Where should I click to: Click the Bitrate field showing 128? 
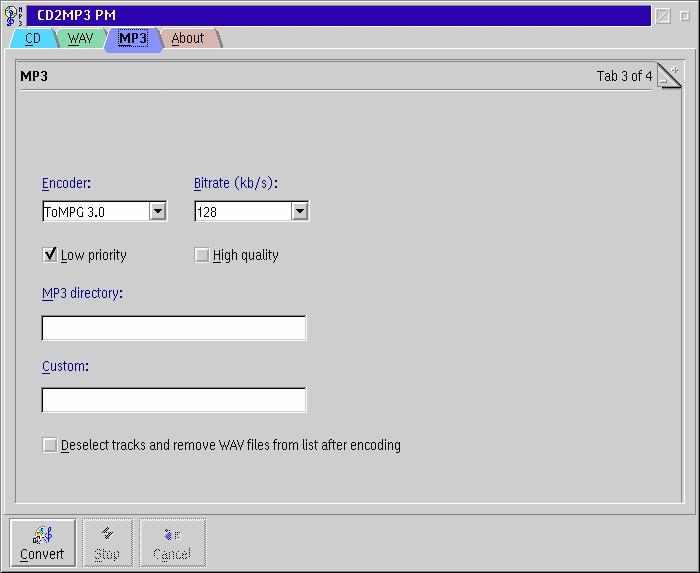(x=243, y=212)
